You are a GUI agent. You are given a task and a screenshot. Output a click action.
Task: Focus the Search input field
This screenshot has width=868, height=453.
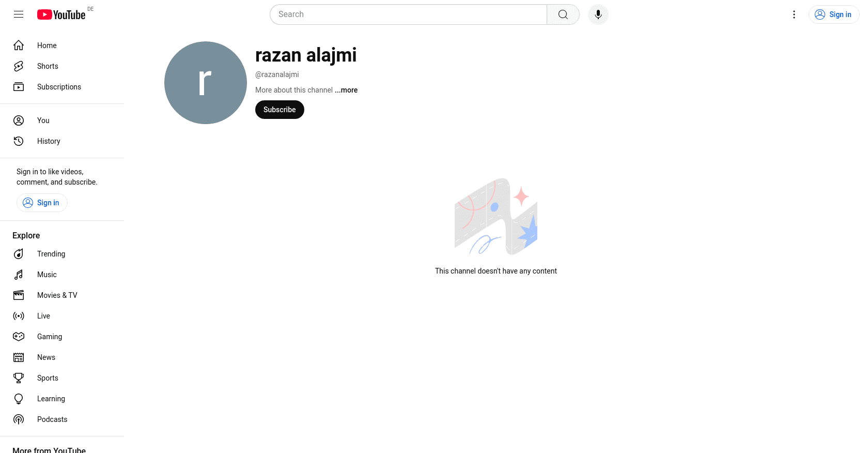408,14
